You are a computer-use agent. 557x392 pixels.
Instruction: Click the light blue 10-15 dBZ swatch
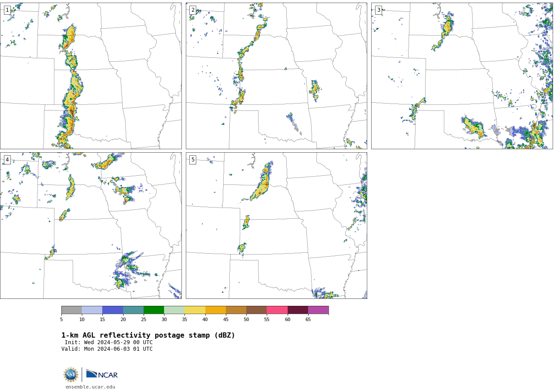tap(92, 310)
